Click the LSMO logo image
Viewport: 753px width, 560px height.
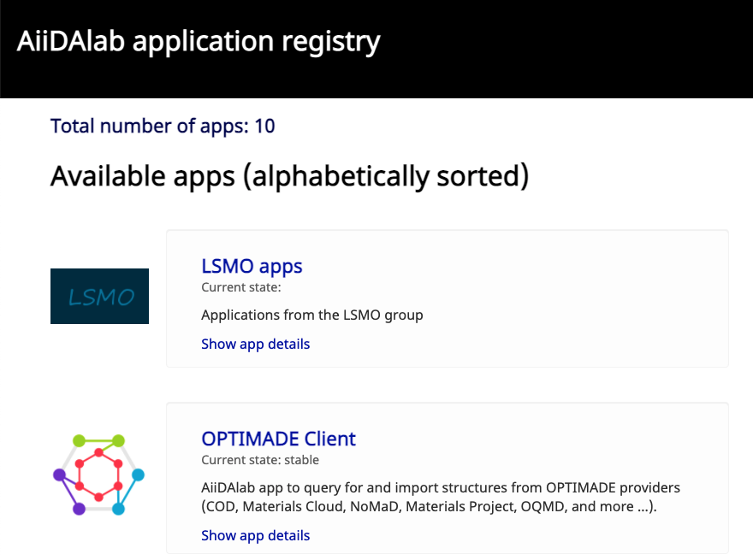point(99,296)
